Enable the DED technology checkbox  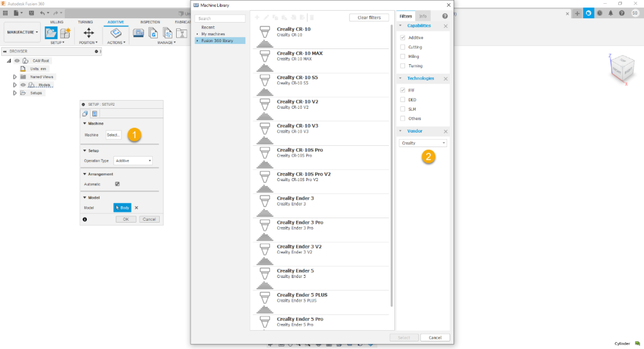(402, 99)
